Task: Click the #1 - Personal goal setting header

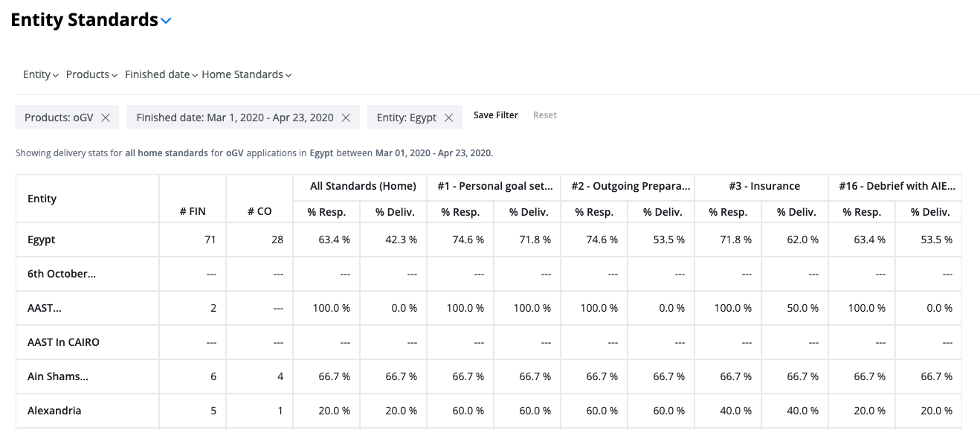Action: click(494, 186)
